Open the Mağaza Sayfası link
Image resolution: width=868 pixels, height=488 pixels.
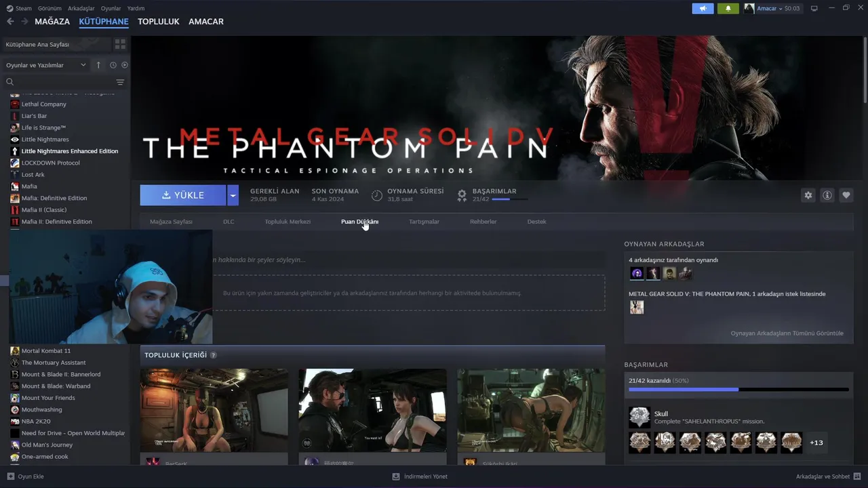pyautogui.click(x=171, y=222)
